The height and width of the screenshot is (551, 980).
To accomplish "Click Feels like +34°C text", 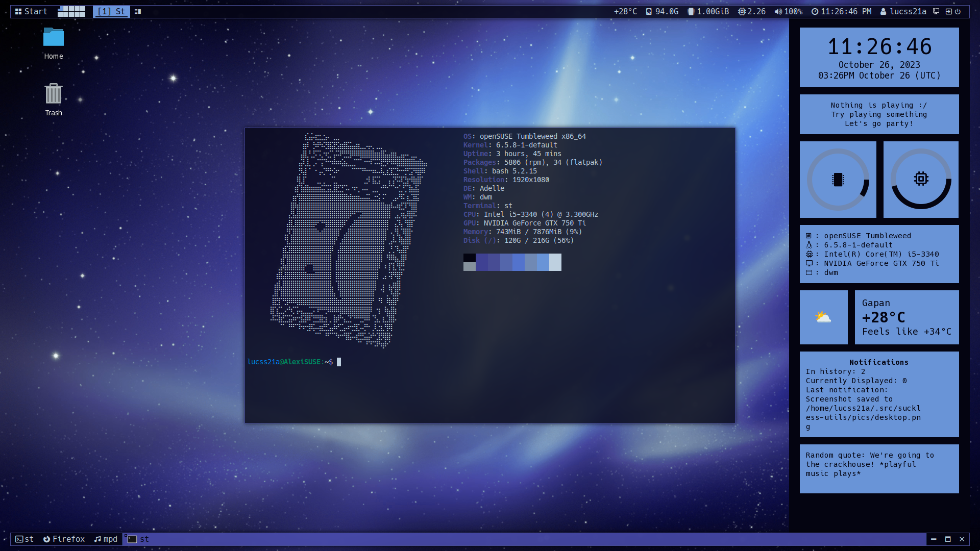I will [x=906, y=332].
